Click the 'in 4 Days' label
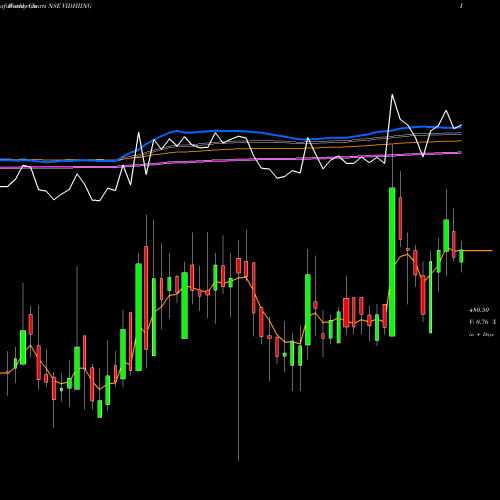The image size is (500, 500). (481, 334)
